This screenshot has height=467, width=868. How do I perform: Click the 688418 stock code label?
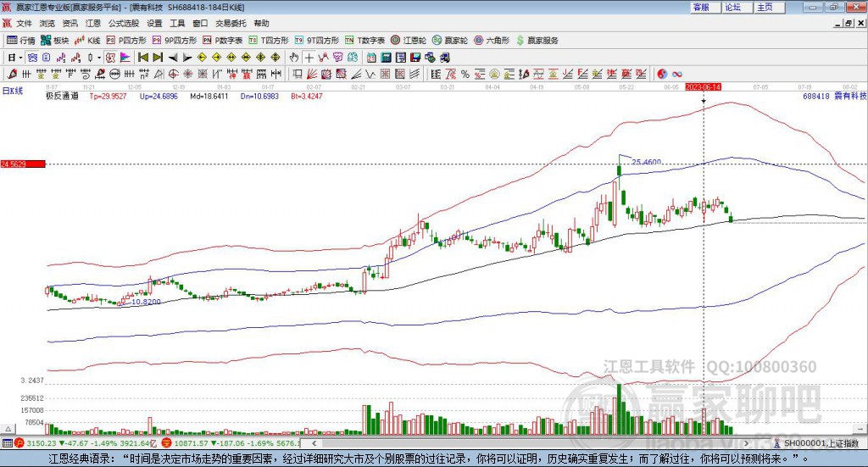[816, 96]
